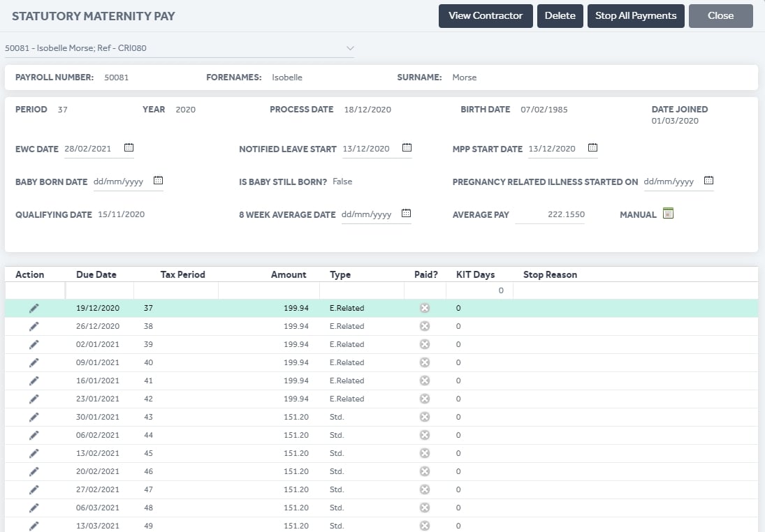765x532 pixels.
Task: Click the Paid status icon for 13/02/2021
Action: click(x=425, y=453)
